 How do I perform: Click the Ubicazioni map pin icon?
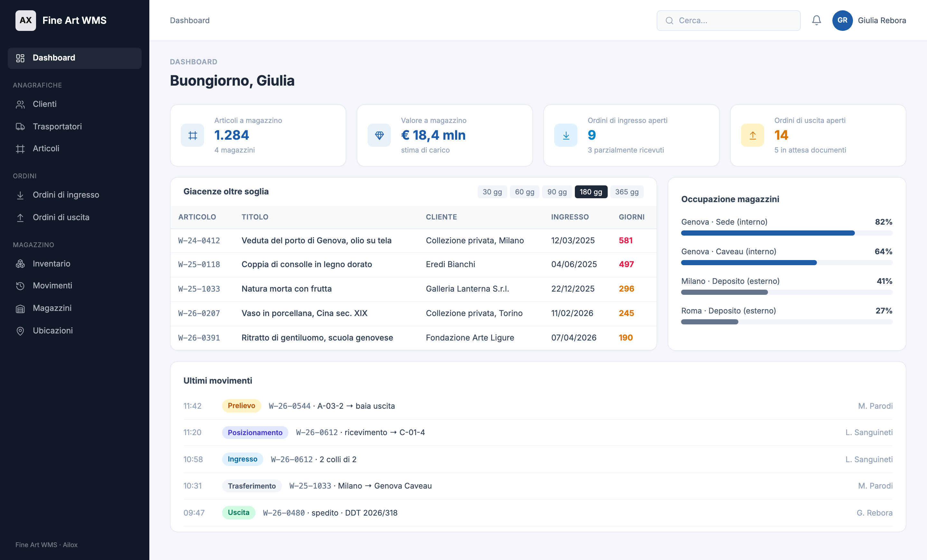click(20, 331)
